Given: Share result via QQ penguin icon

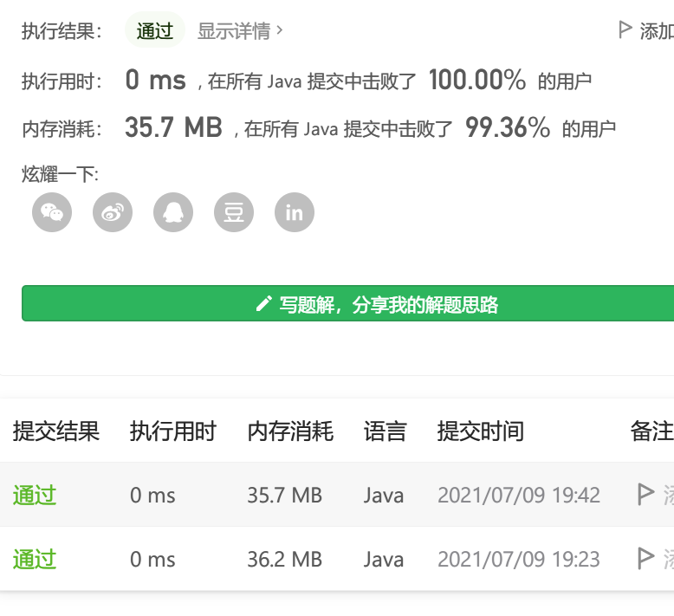Looking at the screenshot, I should [x=173, y=212].
